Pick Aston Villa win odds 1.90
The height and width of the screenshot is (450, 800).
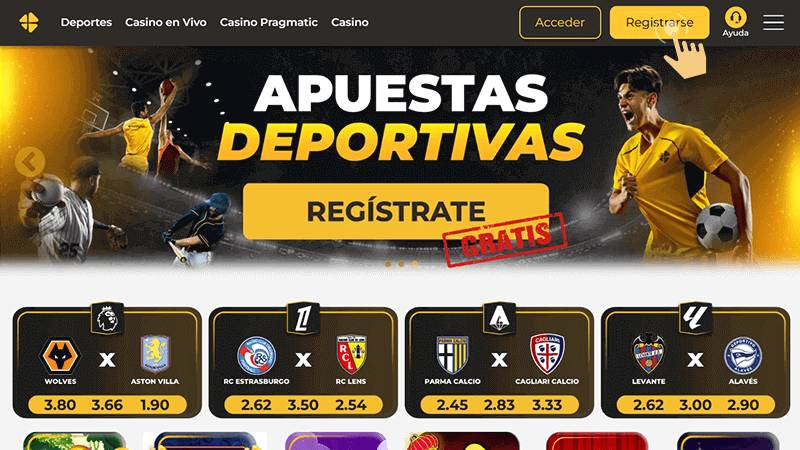tap(155, 405)
